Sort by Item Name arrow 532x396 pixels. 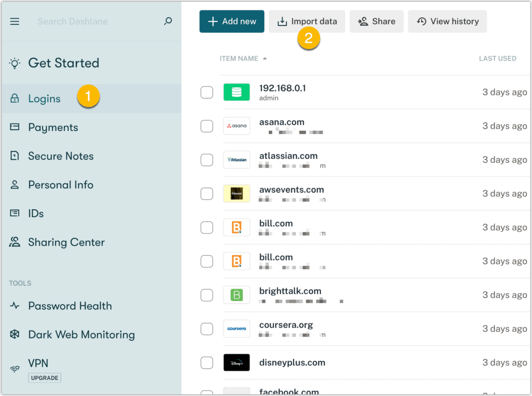pyautogui.click(x=264, y=59)
